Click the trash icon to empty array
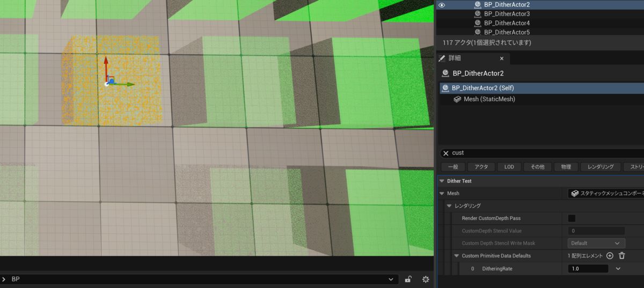The height and width of the screenshot is (288, 644). [621, 256]
